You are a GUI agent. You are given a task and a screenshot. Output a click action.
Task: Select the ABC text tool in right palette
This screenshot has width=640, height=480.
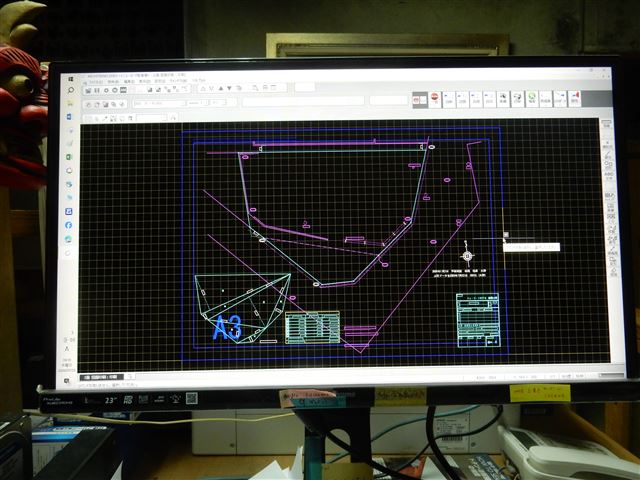[x=609, y=174]
